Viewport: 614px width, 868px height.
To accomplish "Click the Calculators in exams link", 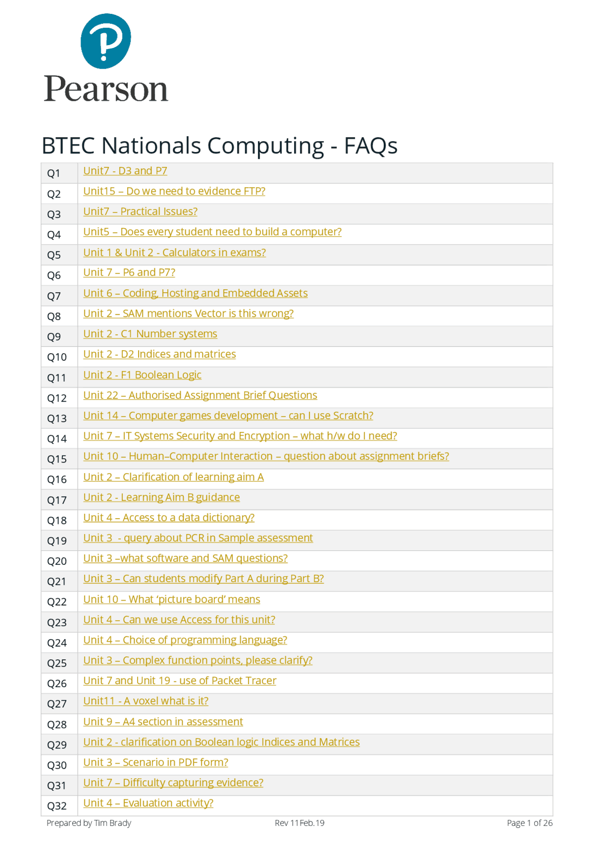I will coord(174,252).
